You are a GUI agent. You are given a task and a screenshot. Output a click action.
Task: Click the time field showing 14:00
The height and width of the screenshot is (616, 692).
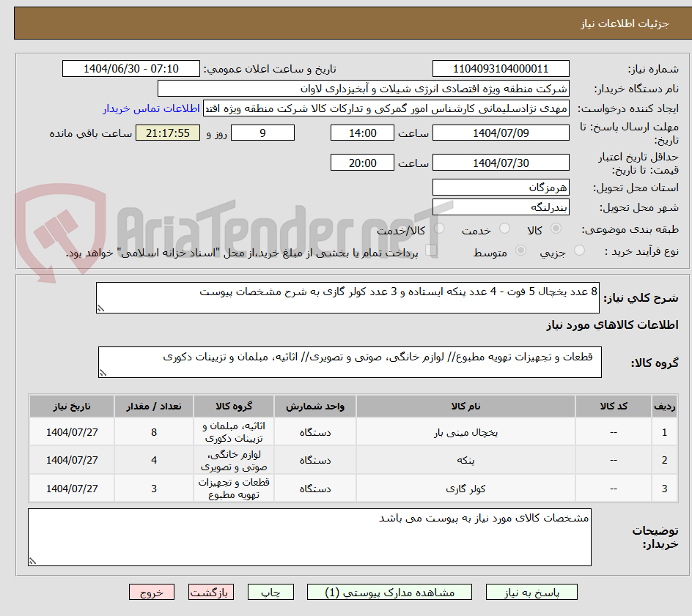tap(361, 133)
